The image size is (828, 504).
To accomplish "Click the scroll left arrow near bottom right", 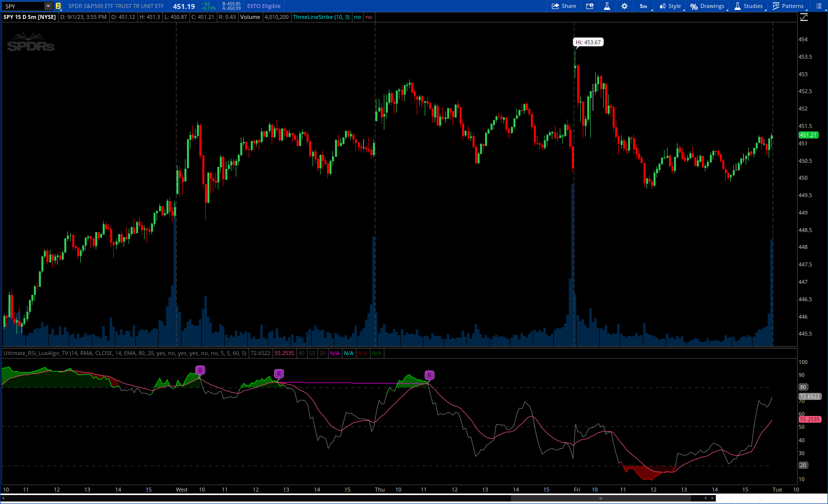I will pyautogui.click(x=705, y=498).
